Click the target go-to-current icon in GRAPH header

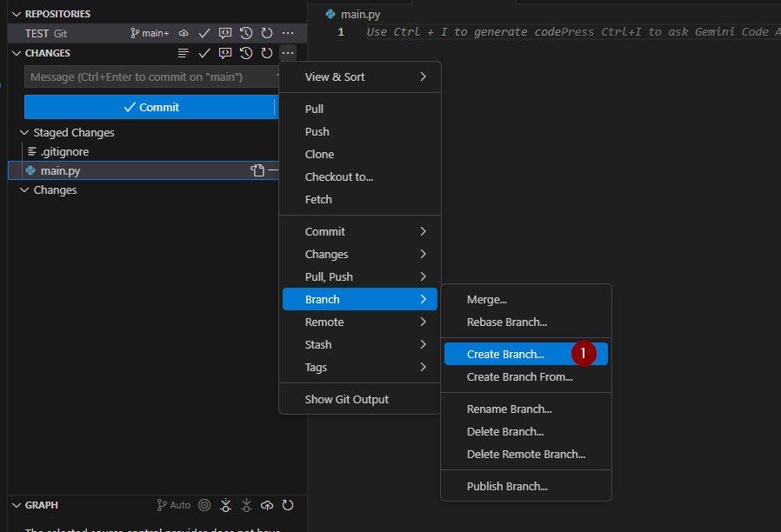(204, 505)
